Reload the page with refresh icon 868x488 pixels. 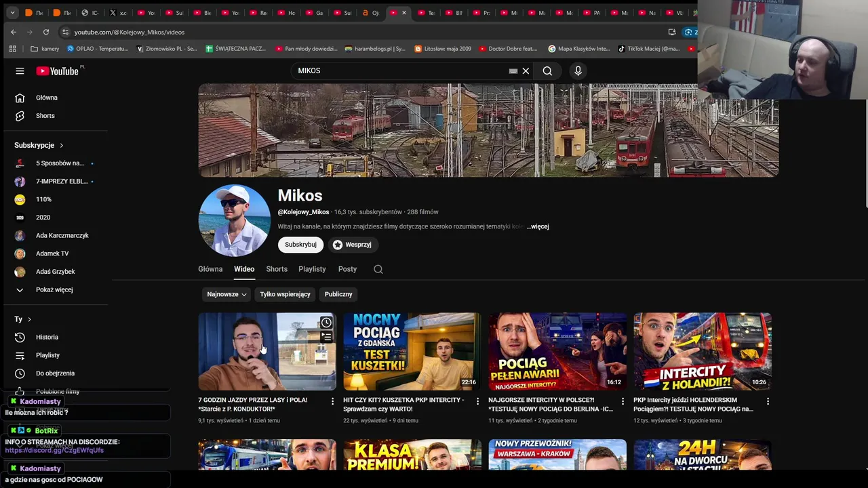tap(46, 32)
